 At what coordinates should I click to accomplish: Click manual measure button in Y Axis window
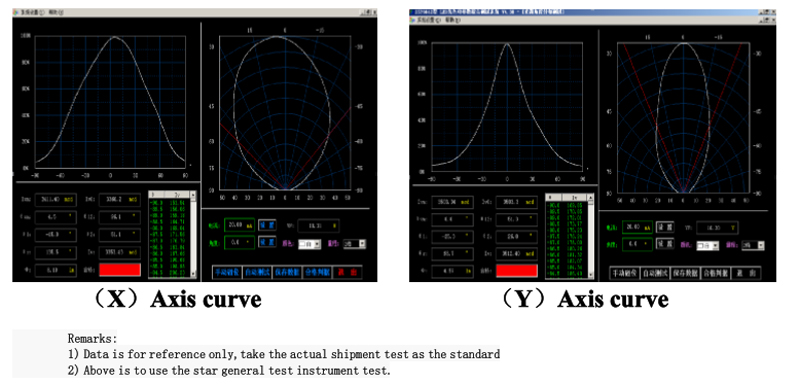(x=624, y=273)
